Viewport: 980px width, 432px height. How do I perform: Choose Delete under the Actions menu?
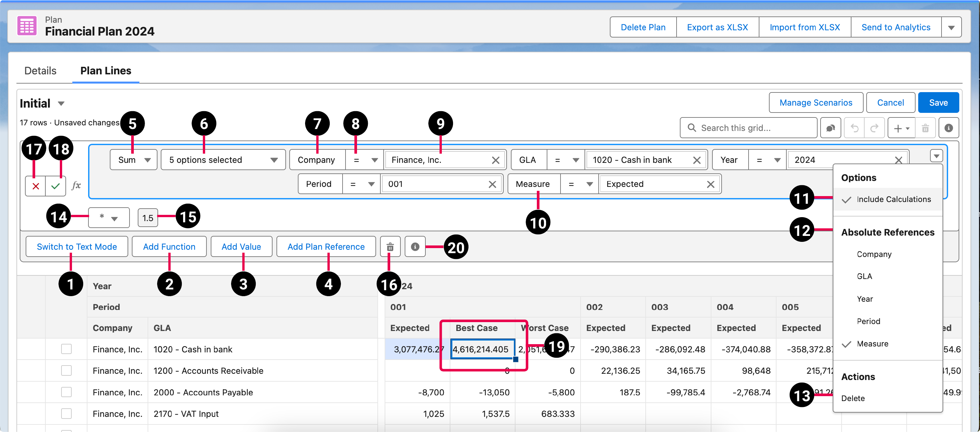(x=853, y=398)
